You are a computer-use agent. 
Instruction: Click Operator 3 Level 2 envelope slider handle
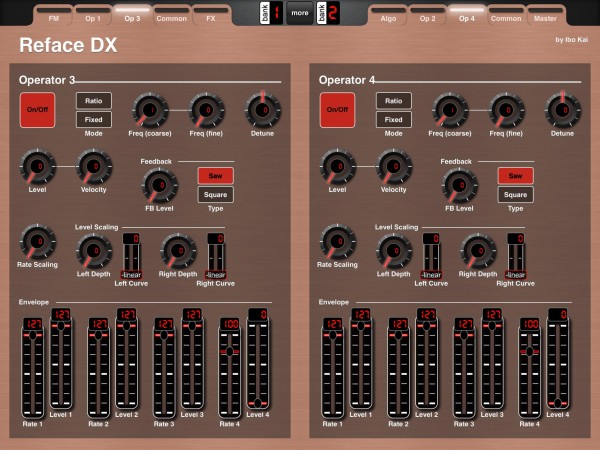click(126, 326)
